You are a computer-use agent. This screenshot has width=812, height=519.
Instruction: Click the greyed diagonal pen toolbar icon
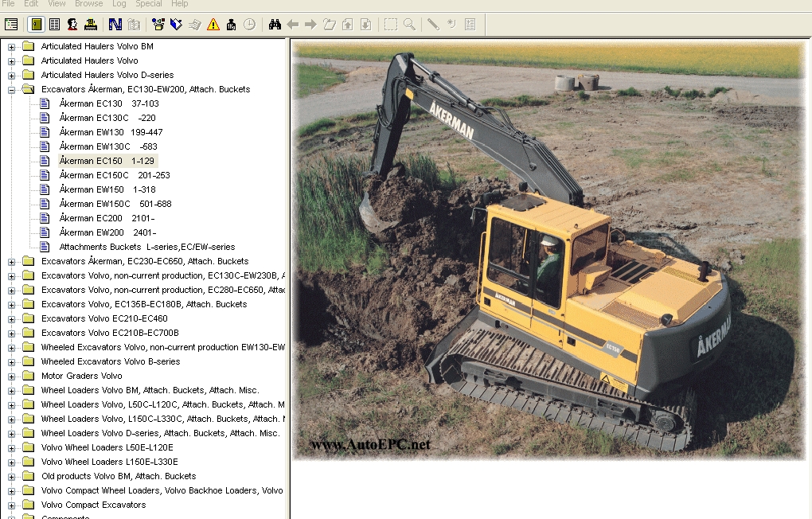point(433,25)
